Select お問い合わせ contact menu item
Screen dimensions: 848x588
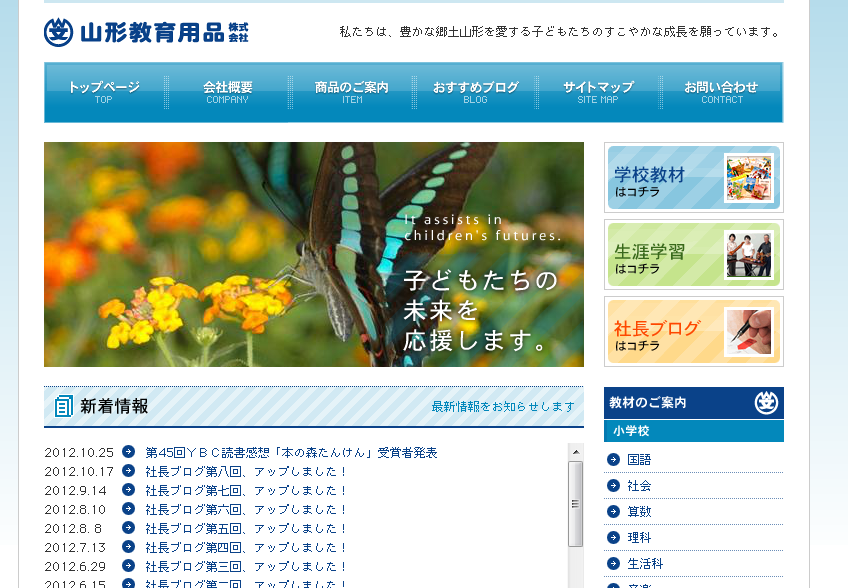[721, 92]
